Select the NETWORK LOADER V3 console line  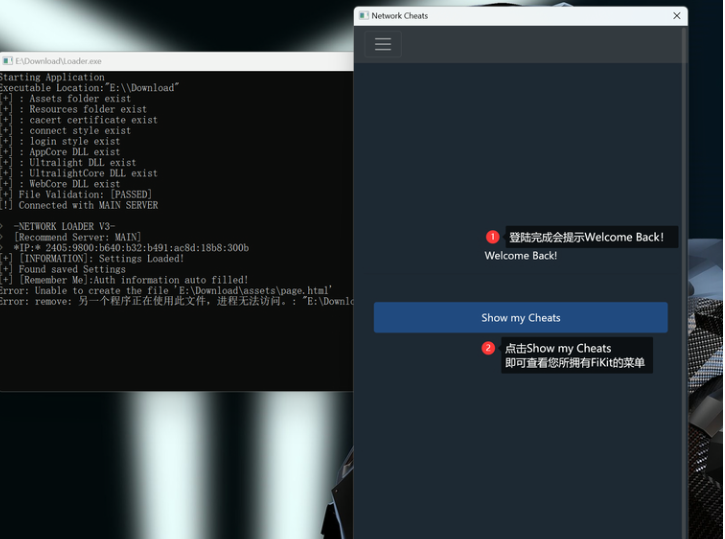coord(65,226)
